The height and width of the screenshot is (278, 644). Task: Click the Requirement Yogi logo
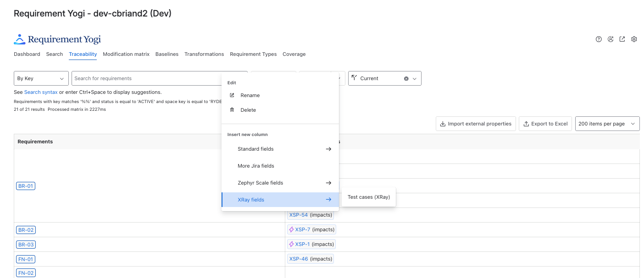[57, 39]
